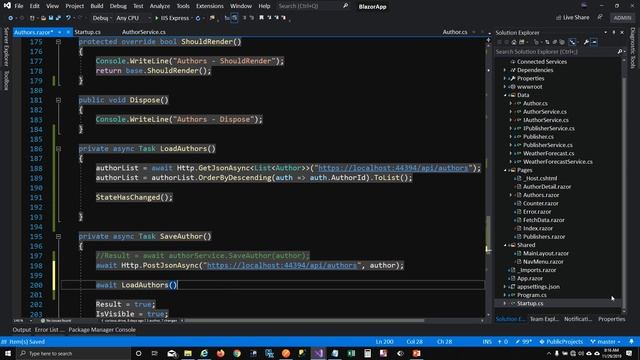Open the Error List tab
The image size is (640, 360).
[x=49, y=330]
